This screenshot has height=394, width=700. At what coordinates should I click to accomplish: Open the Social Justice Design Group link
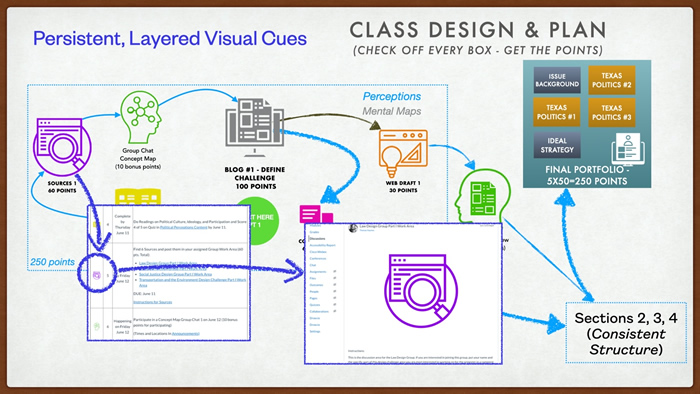[175, 274]
